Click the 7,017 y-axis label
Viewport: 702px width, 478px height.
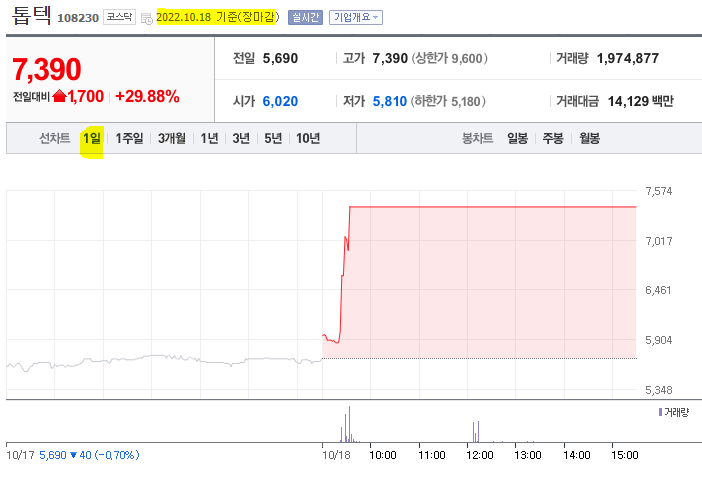(659, 241)
